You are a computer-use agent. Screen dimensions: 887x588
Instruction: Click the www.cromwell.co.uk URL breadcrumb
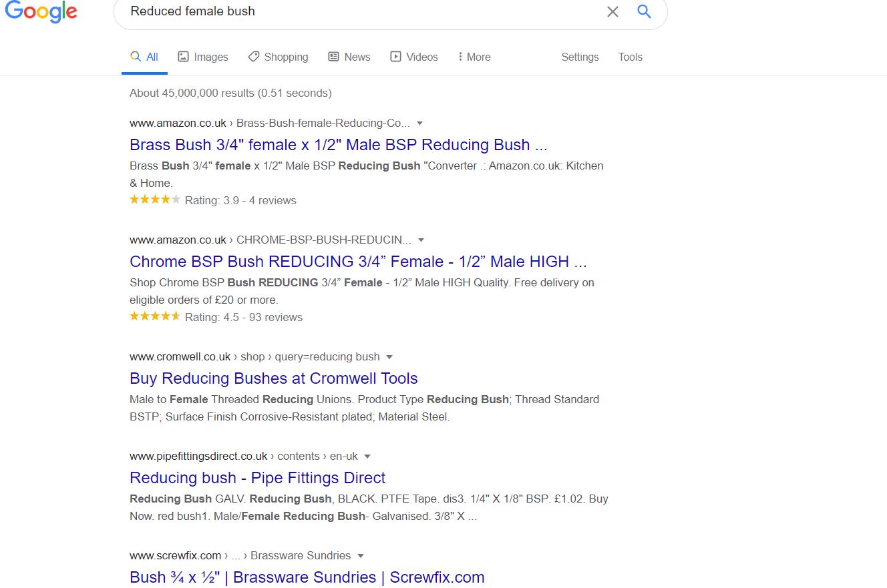point(254,356)
